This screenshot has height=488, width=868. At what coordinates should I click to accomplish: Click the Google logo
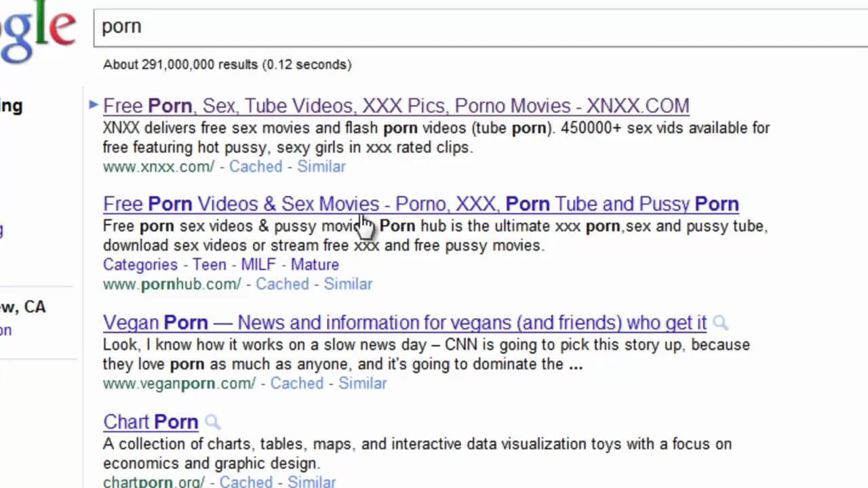click(x=37, y=30)
